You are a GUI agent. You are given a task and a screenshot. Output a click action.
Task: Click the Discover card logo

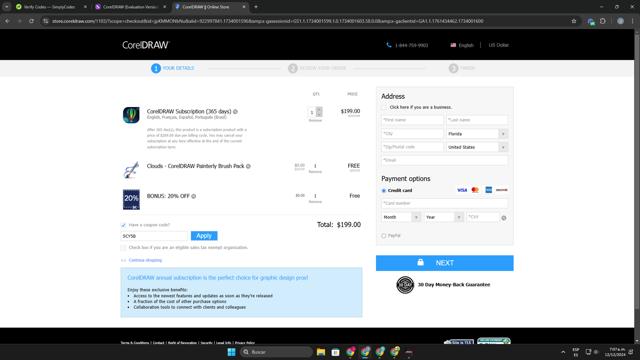click(x=502, y=190)
